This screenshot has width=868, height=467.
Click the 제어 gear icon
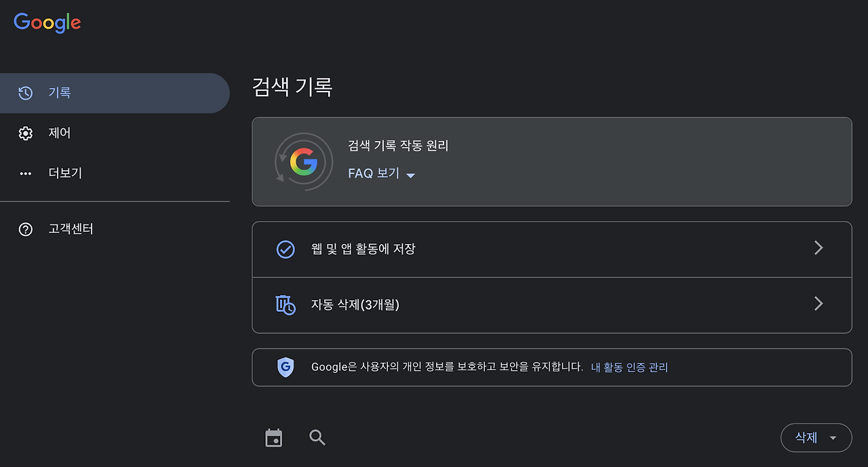click(x=26, y=134)
